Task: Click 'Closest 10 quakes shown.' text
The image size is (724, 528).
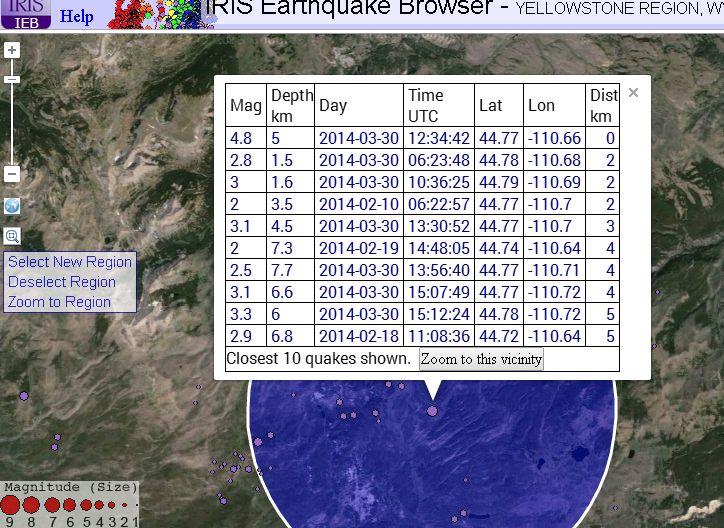Action: (x=319, y=359)
